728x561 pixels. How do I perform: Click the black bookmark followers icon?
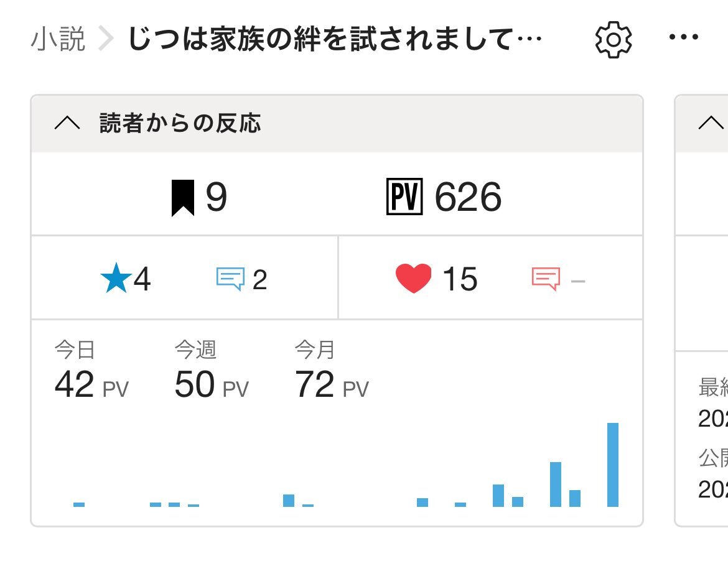(x=183, y=198)
